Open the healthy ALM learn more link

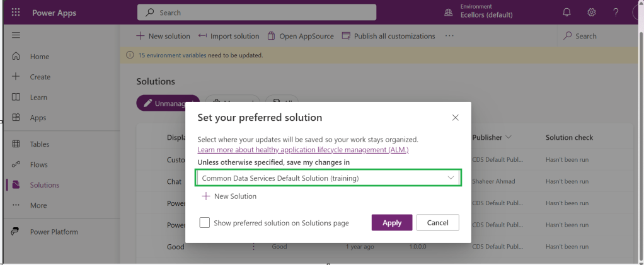point(303,150)
